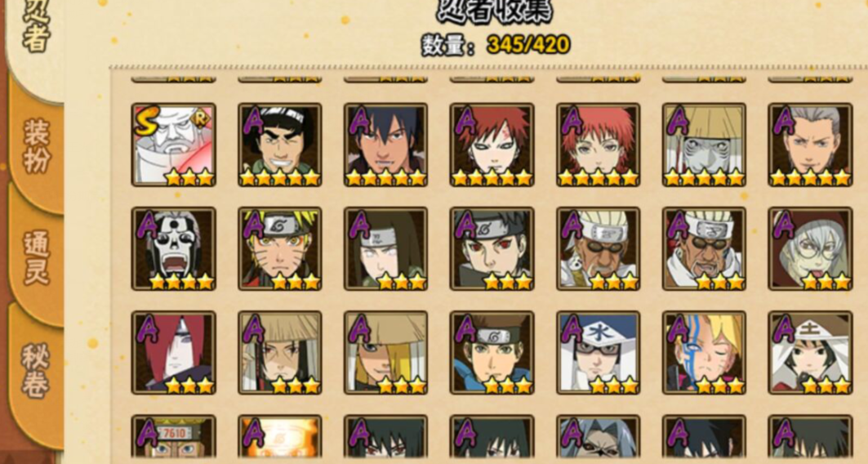The width and height of the screenshot is (868, 464).
Task: Select the 忍者 tab at top left
Action: (x=35, y=28)
